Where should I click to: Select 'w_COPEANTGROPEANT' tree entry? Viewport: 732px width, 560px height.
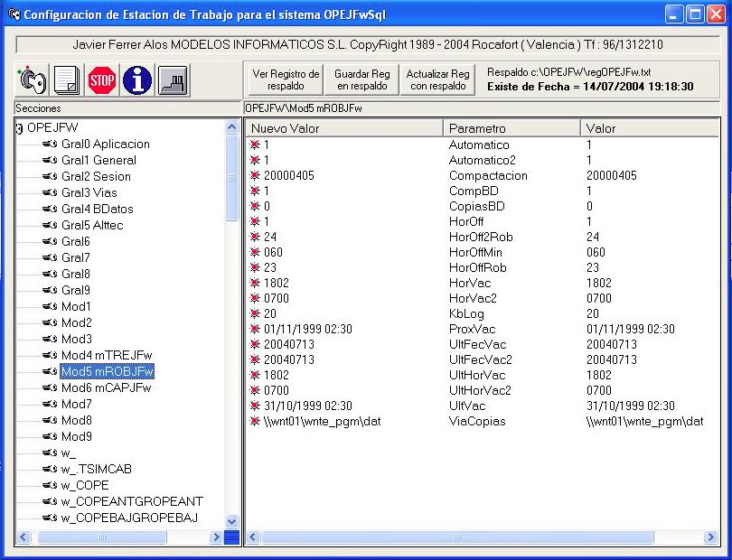click(132, 501)
